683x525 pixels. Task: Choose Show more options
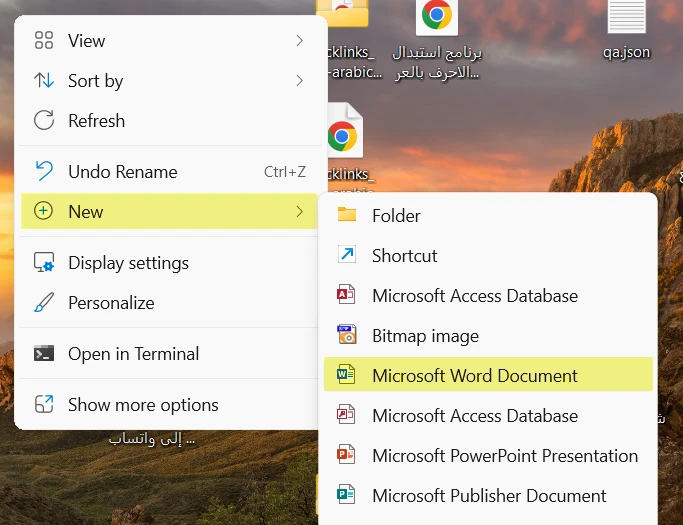click(171, 405)
